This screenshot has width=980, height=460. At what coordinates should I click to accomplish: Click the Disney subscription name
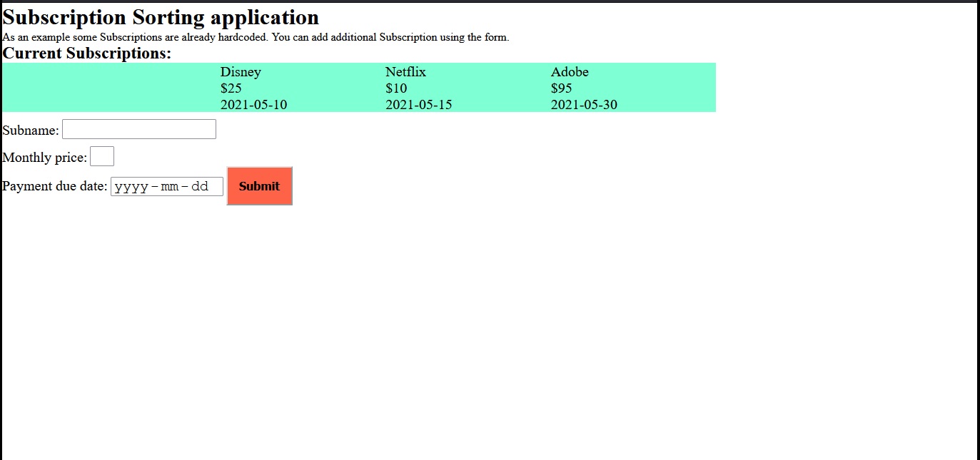pyautogui.click(x=241, y=71)
